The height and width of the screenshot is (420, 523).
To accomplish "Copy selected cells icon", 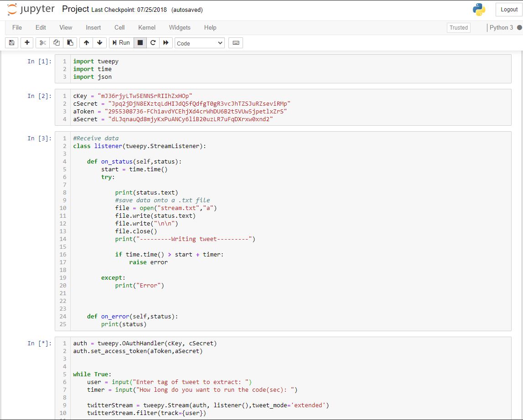I will point(57,43).
